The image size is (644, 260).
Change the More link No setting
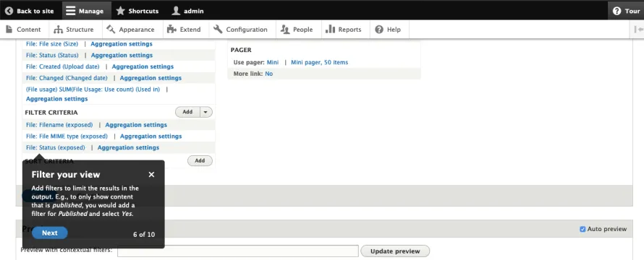(x=269, y=74)
